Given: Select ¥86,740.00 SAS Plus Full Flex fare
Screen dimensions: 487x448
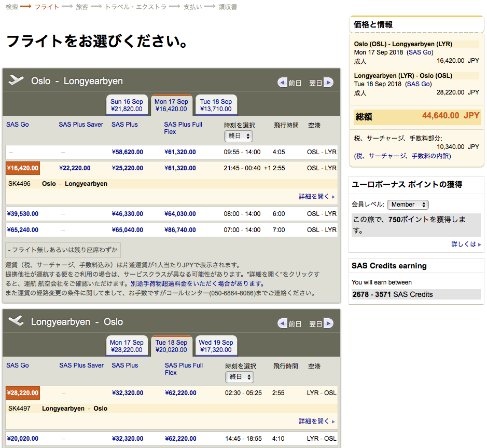Looking at the screenshot, I should 180,230.
